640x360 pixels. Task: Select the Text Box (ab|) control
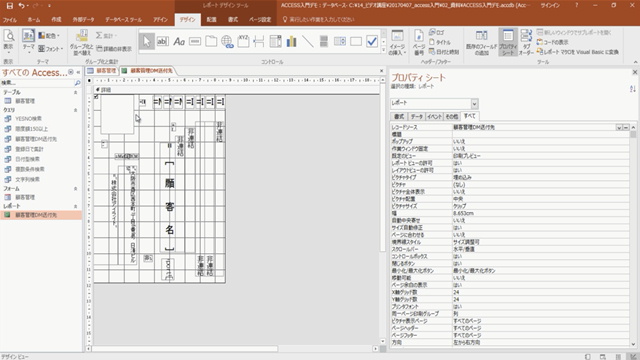point(162,41)
